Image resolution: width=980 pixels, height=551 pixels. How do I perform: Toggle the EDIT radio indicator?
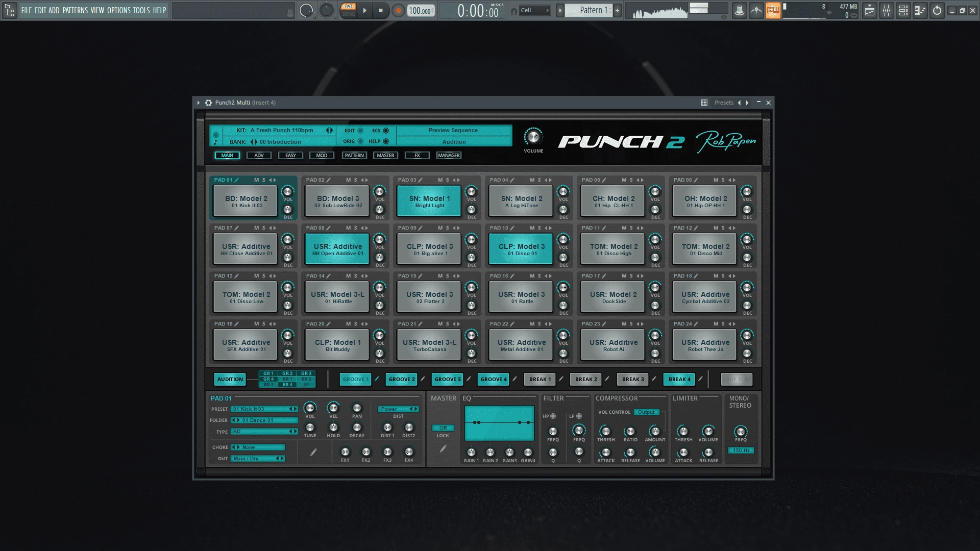pos(360,131)
